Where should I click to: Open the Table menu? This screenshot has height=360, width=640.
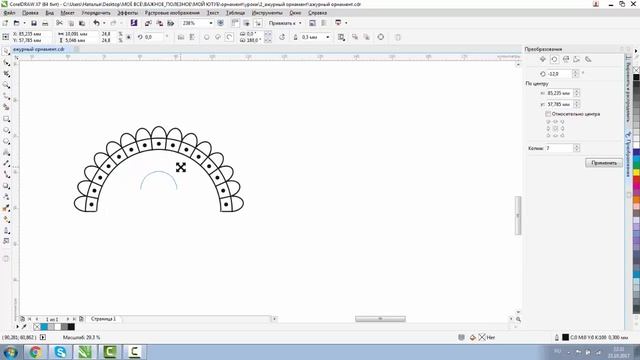(x=235, y=13)
